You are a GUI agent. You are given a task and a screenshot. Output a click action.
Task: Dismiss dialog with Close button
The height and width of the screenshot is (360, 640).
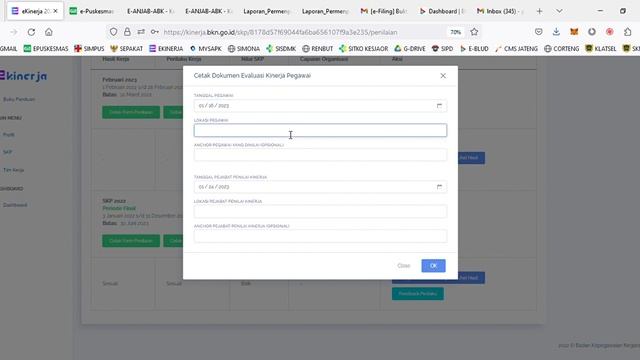403,266
